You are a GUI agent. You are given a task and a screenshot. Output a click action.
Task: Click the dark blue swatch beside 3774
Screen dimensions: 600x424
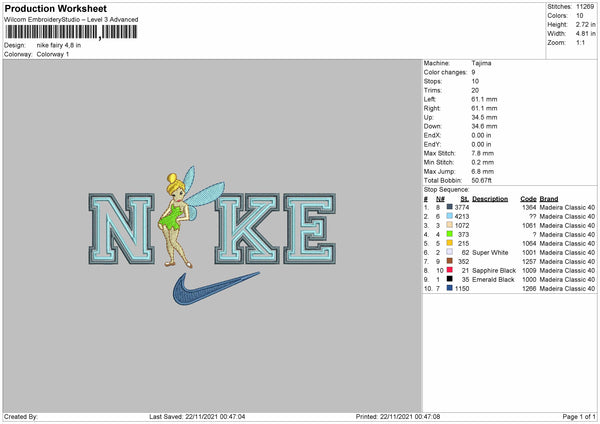pyautogui.click(x=449, y=207)
